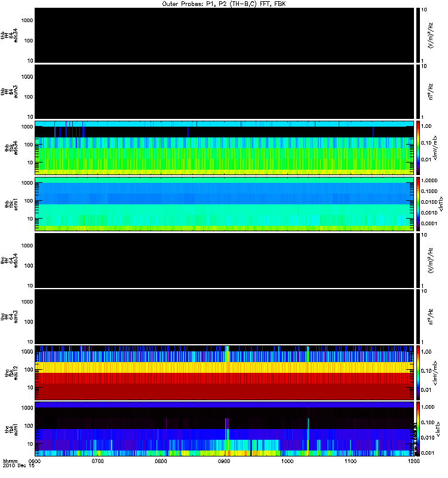The image size is (448, 478).
Task: Select the 1100 time axis label
Action: pyautogui.click(x=351, y=461)
